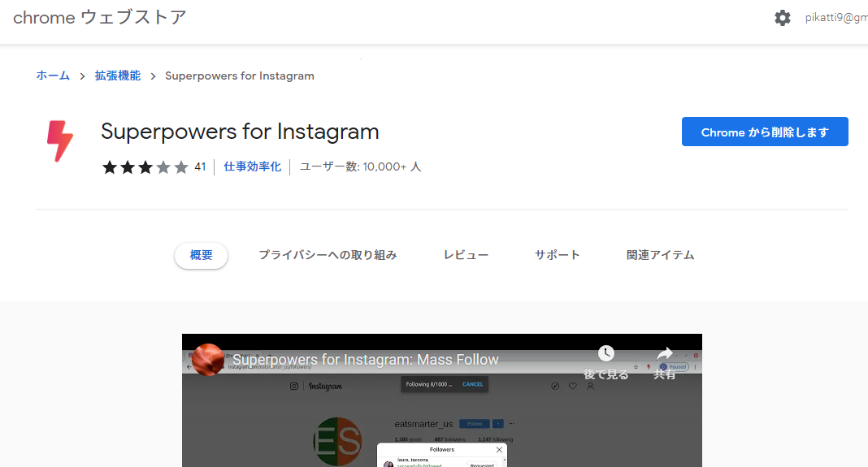
Task: Click the 後で見る clock icon
Action: point(606,353)
